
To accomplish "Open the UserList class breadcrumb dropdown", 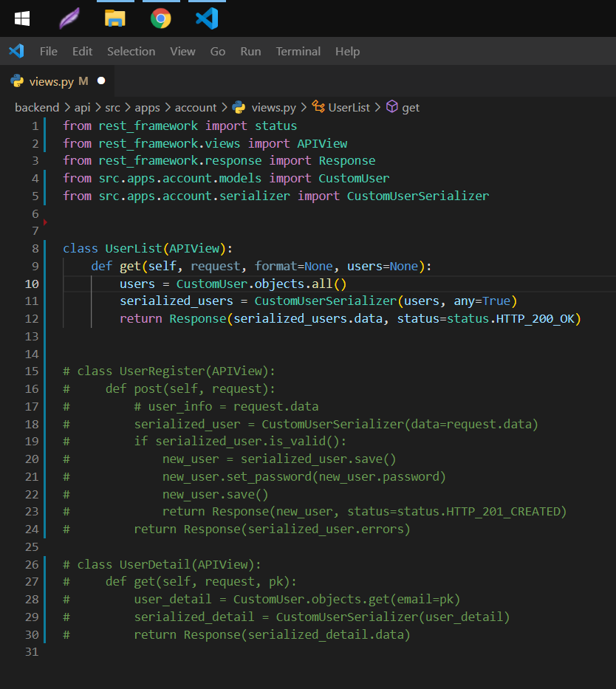I will [x=349, y=107].
